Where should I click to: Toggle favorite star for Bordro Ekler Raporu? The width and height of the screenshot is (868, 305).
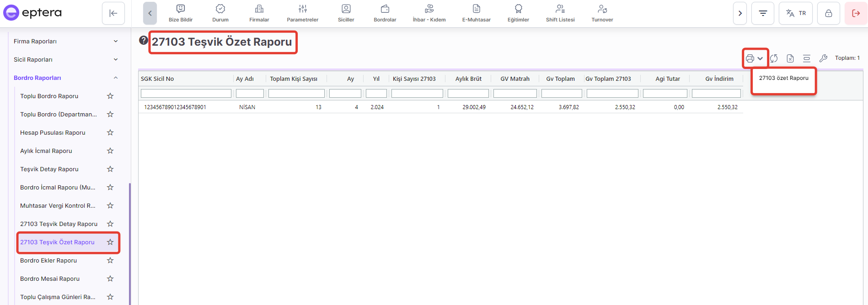click(110, 260)
